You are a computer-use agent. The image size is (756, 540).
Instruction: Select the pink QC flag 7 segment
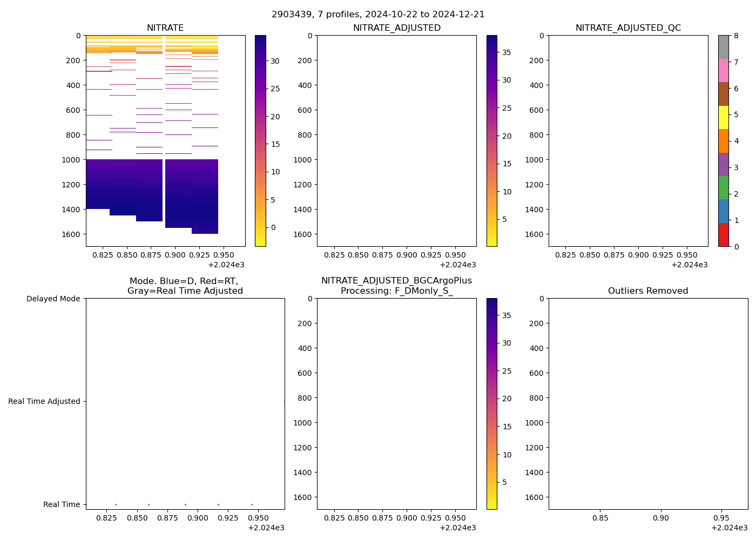click(x=723, y=70)
